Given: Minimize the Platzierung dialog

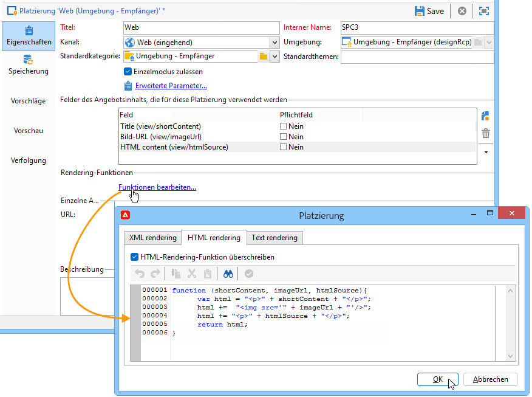Looking at the screenshot, I should coord(474,214).
